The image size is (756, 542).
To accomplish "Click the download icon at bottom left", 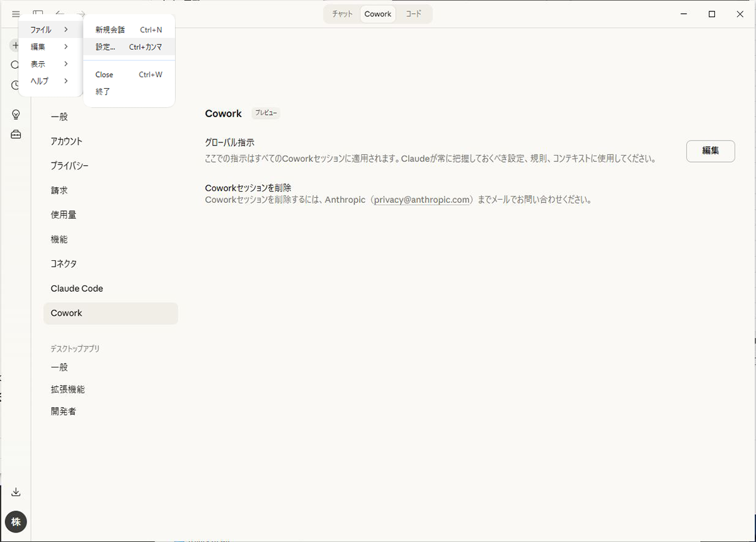I will [16, 492].
